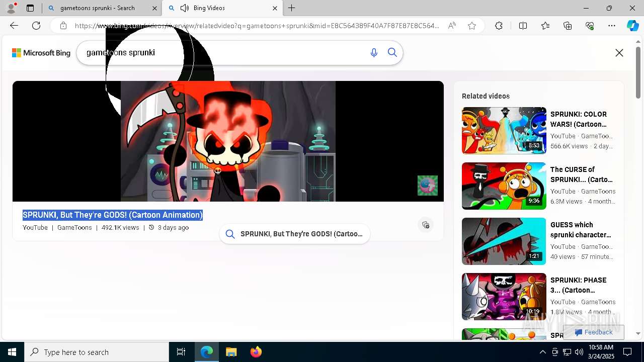
Task: Click SPRUNKI: PHASE 3 title text
Action: pyautogui.click(x=579, y=285)
